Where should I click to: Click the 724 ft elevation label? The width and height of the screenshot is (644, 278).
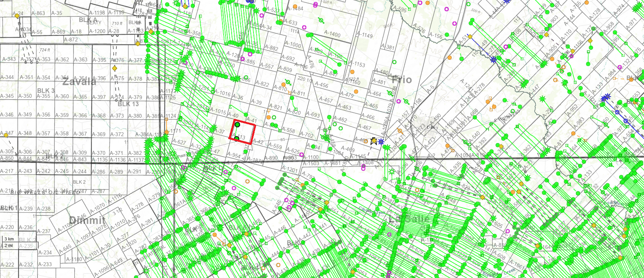pyautogui.click(x=45, y=50)
